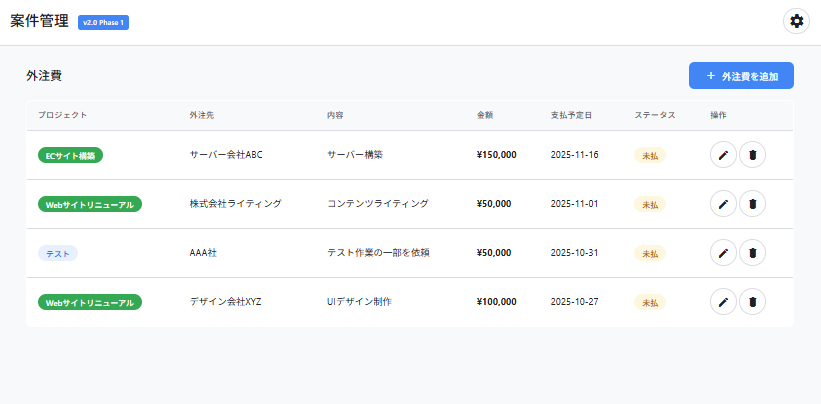
Task: Click the 未払 status for UIデザイン制作
Action: click(650, 302)
